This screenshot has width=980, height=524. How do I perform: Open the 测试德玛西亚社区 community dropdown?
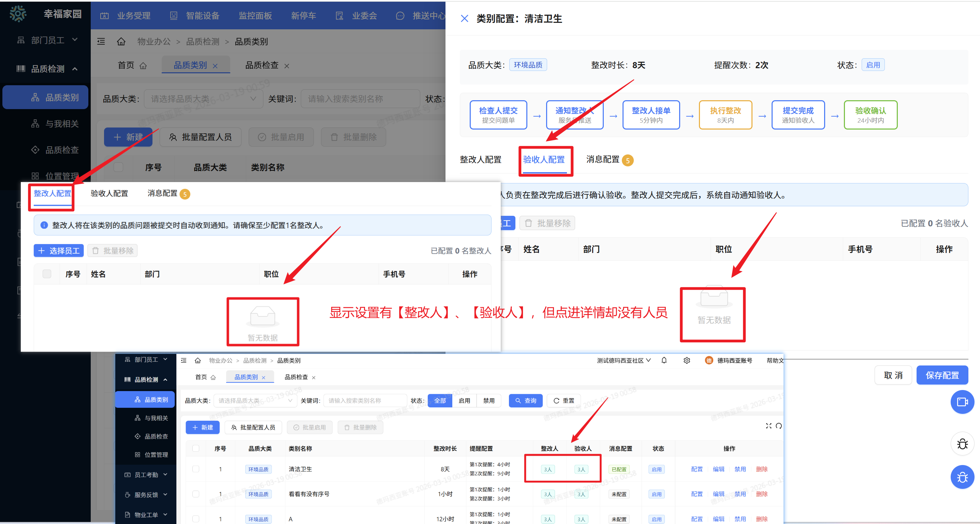click(x=624, y=360)
